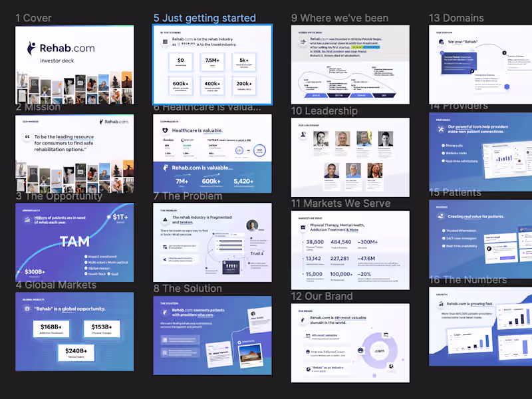Click the '$240B+' market card
This screenshot has width=532, height=399.
[76, 352]
